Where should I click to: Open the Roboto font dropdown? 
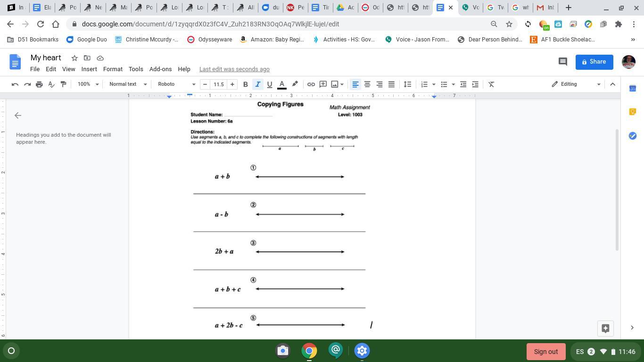point(176,84)
